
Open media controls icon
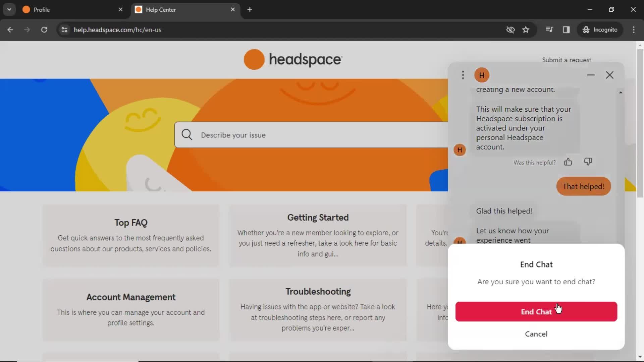[549, 29]
